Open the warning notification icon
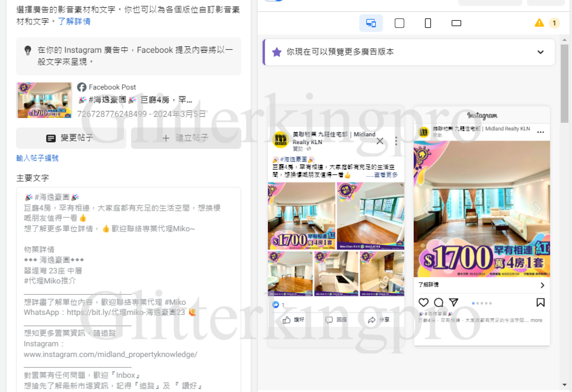Image resolution: width=572 pixels, height=392 pixels. pyautogui.click(x=539, y=23)
